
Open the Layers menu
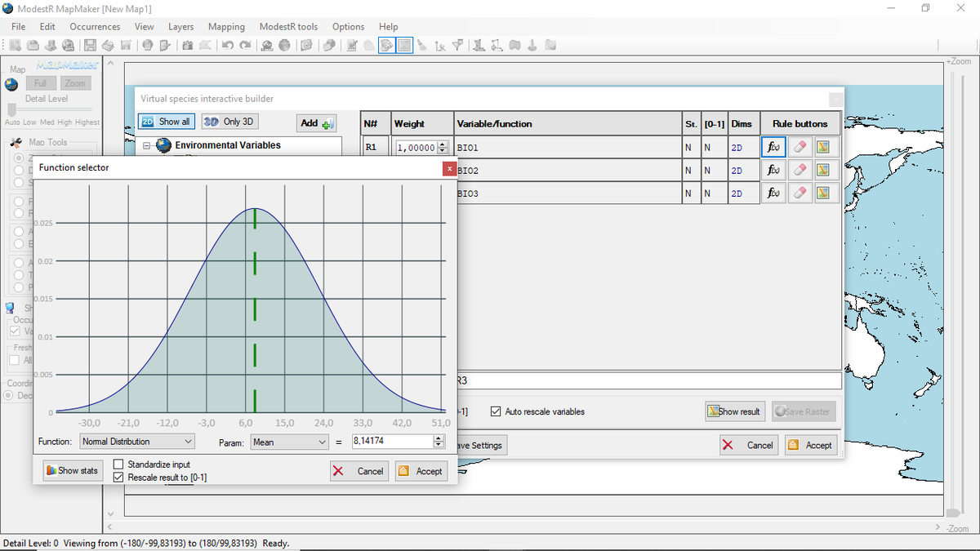coord(180,26)
